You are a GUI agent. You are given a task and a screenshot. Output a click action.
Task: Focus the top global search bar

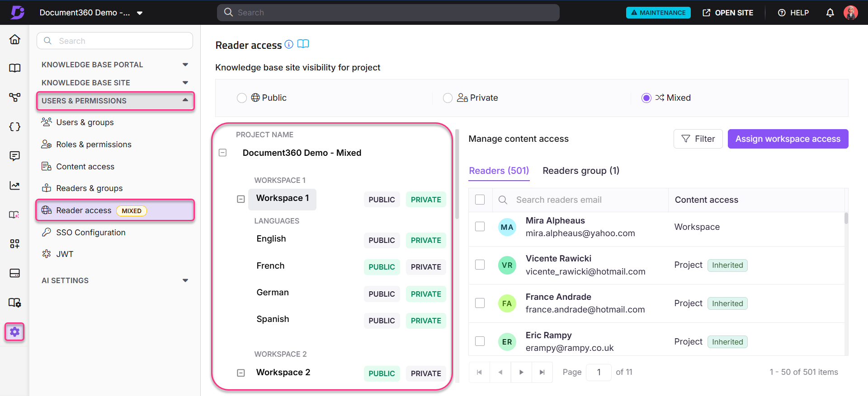point(388,13)
